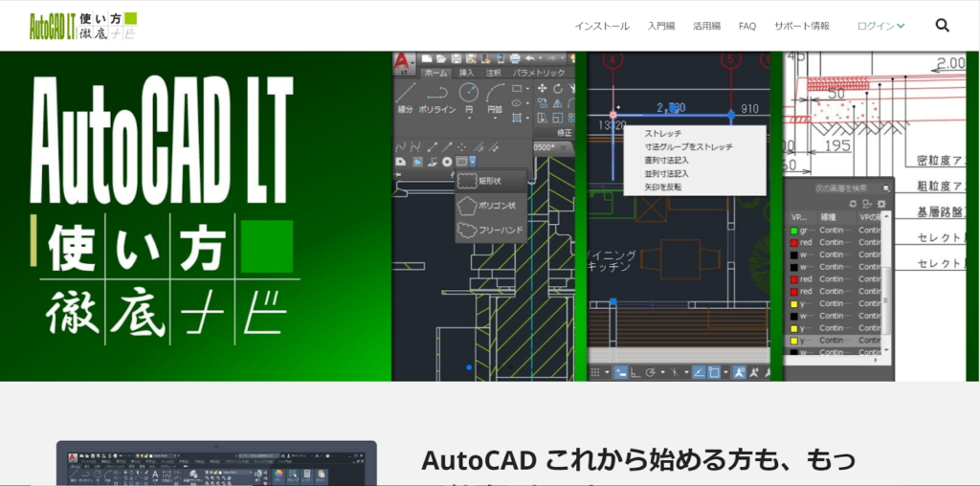Choose ポリゴン状 from the revision cloud menu
Viewport: 980px width, 486px height.
click(x=491, y=206)
